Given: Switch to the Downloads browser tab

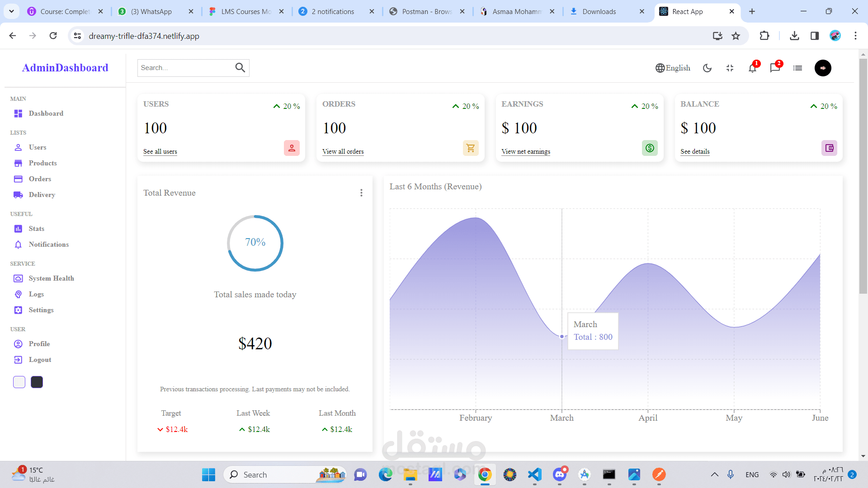Looking at the screenshot, I should (608, 11).
